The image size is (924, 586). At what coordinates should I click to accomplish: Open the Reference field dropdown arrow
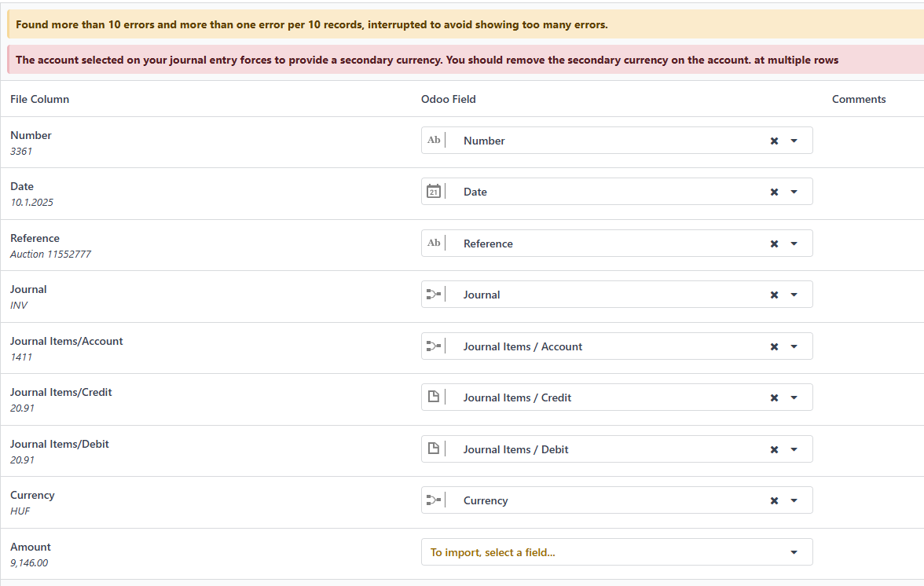(794, 244)
